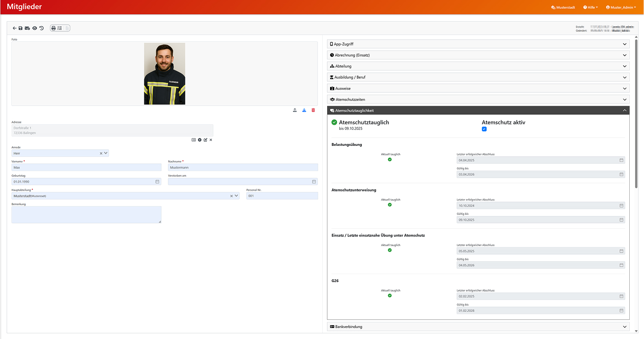Click the Musterstadt link in header
The height and width of the screenshot is (339, 644).
[x=563, y=7]
